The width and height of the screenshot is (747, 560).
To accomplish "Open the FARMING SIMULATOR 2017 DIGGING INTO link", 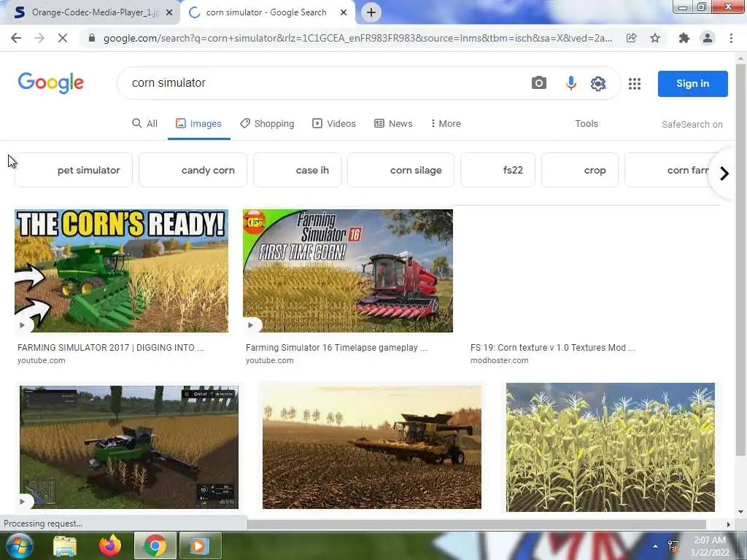I will (x=111, y=348).
